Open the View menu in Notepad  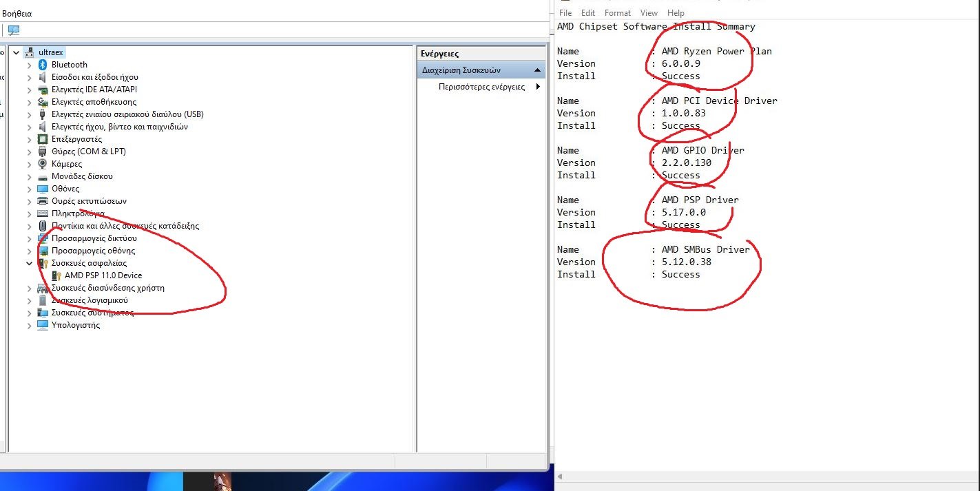click(649, 13)
